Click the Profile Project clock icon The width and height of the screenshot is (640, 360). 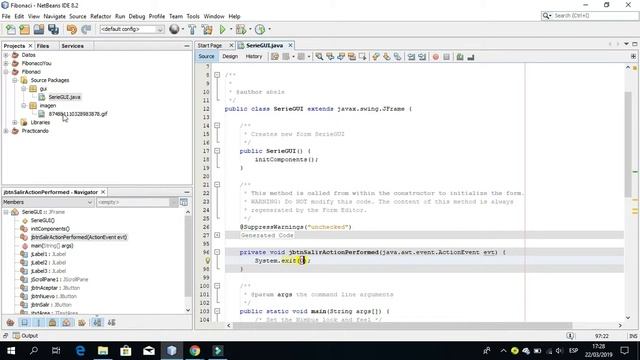pos(260,29)
